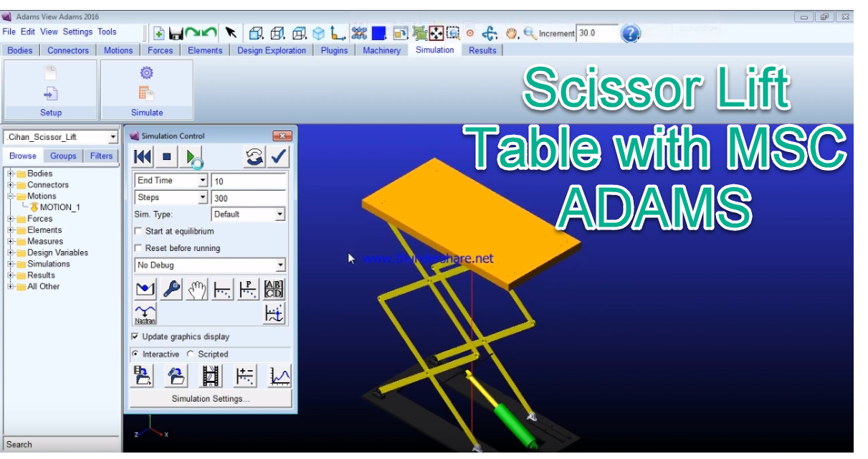Click the blue checkmark verify model icon
This screenshot has width=868, height=459.
coord(279,157)
